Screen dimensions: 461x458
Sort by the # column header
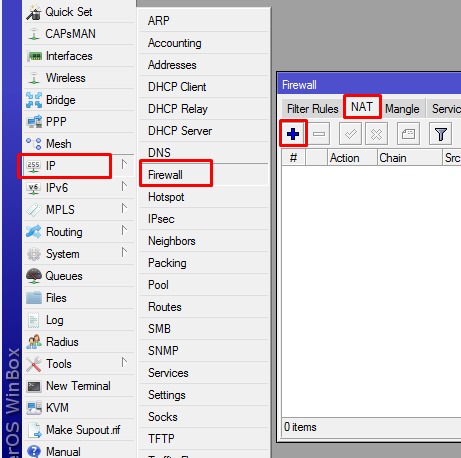293,158
